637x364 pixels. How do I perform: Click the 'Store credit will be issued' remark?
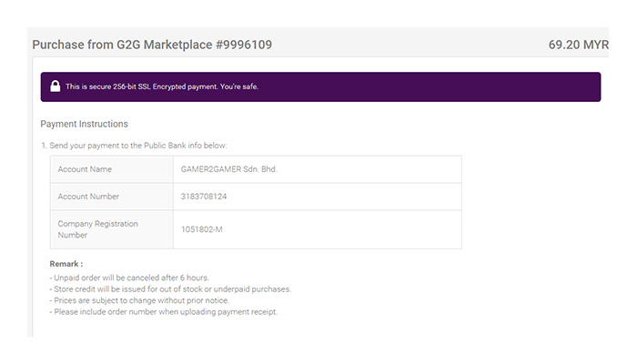tap(170, 289)
